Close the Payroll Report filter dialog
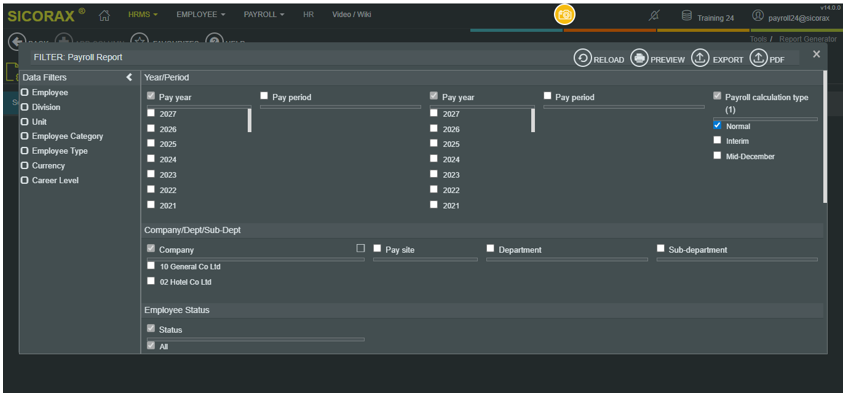The image size is (846, 397). 816,54
